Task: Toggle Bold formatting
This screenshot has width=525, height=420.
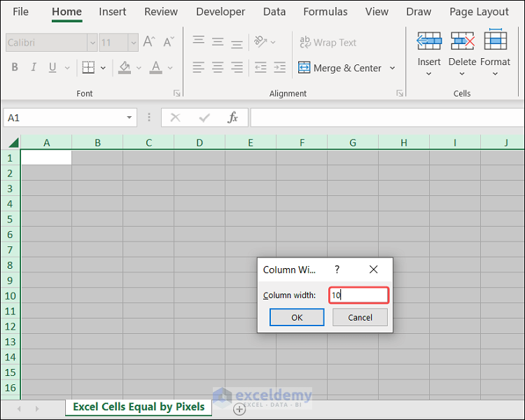Action: (15, 67)
